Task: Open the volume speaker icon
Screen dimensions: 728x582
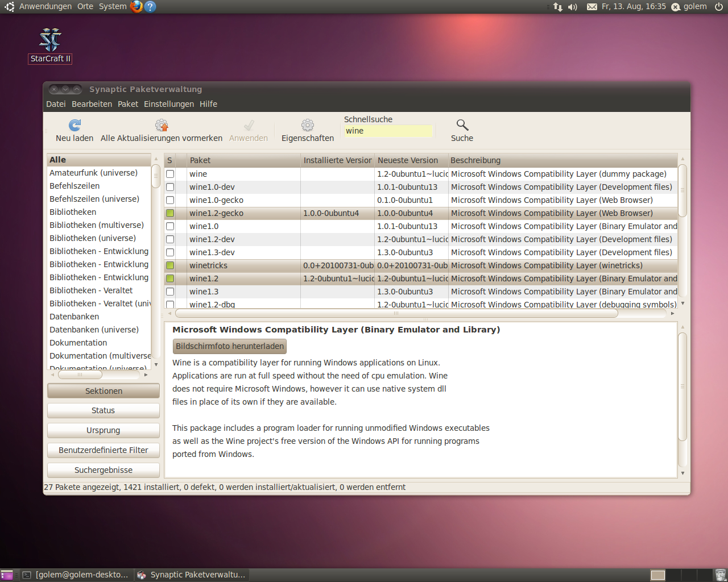Action: click(x=572, y=7)
